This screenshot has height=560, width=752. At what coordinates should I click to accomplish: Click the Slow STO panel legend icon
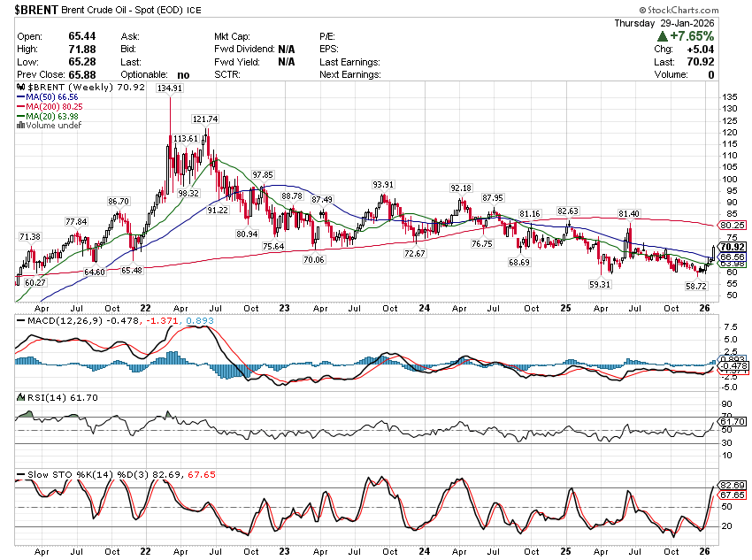click(x=19, y=476)
